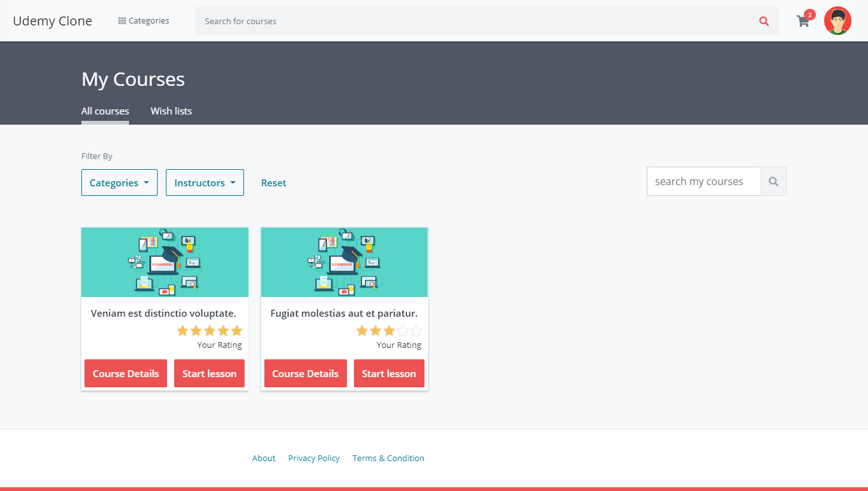The image size is (868, 491).
Task: Open the shopping cart icon
Action: point(803,21)
